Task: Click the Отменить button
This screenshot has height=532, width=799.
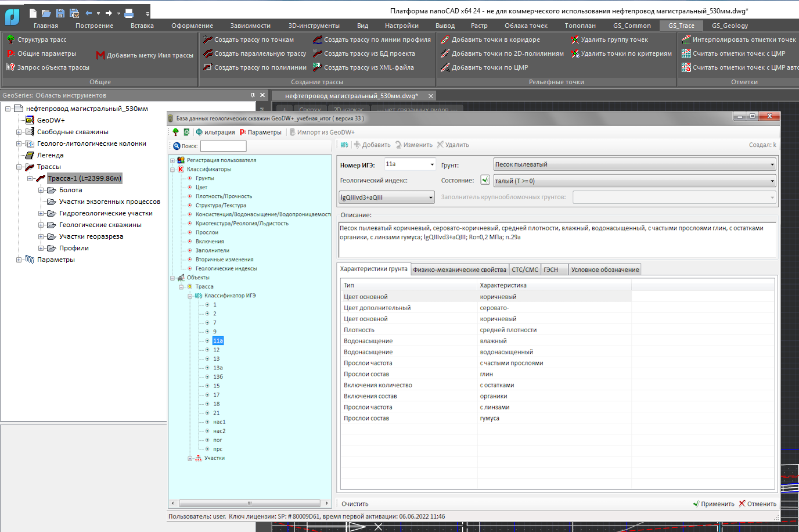Action: coord(757,504)
